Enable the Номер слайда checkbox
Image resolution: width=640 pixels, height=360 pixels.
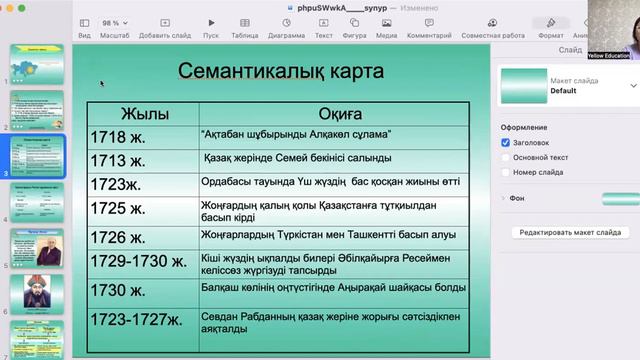pos(505,172)
